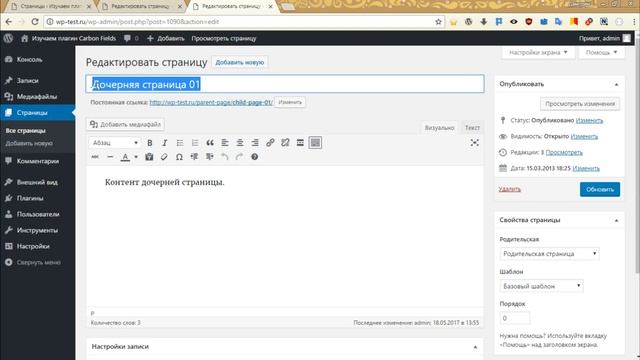Click Добавить новую button
This screenshot has height=360, width=640.
click(x=240, y=62)
